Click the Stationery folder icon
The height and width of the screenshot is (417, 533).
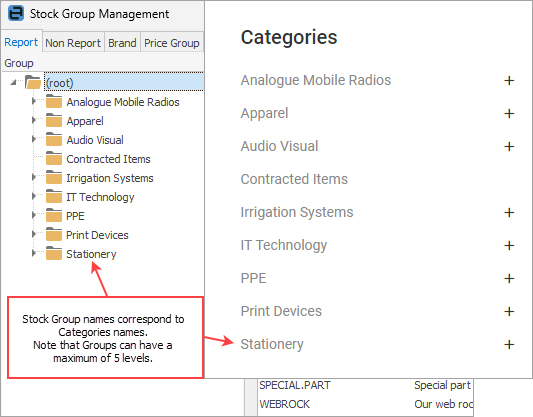(x=54, y=254)
